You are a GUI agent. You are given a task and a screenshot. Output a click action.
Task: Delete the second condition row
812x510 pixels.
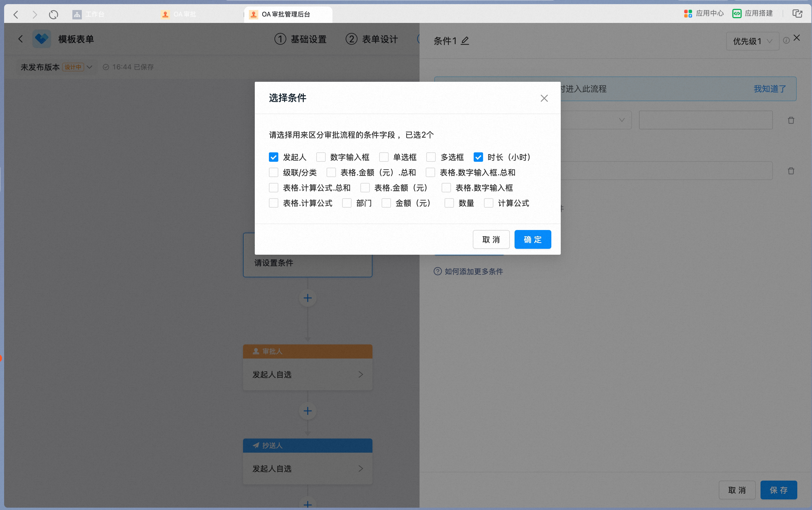coord(791,171)
